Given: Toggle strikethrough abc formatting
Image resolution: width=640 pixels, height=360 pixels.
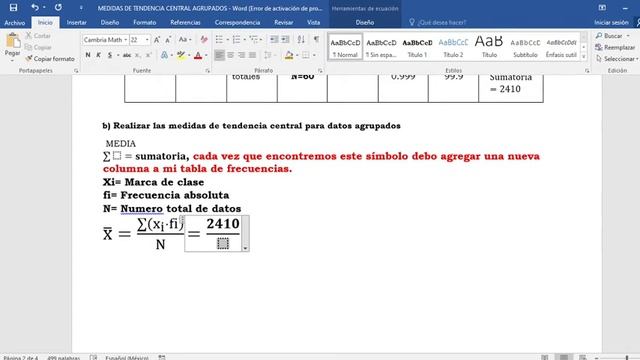Looking at the screenshot, I should click(127, 55).
